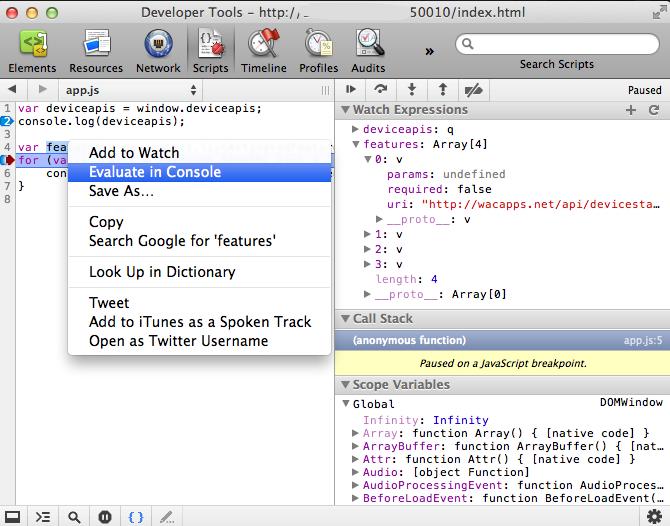This screenshot has width=670, height=526.
Task: Open the Resources panel
Action: (96, 51)
